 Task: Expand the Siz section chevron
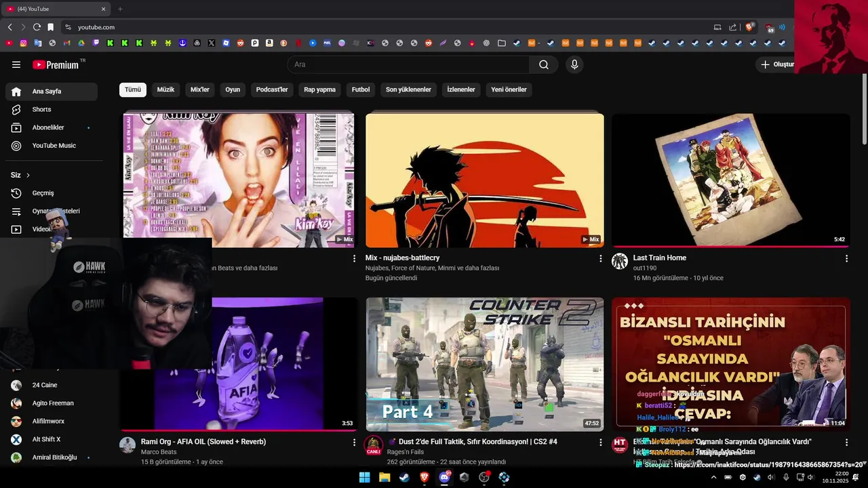coord(28,175)
